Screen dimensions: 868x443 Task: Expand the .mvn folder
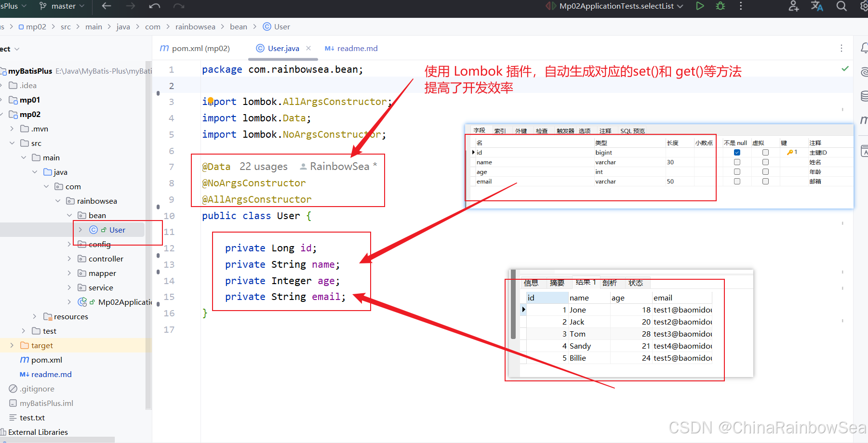tap(12, 129)
